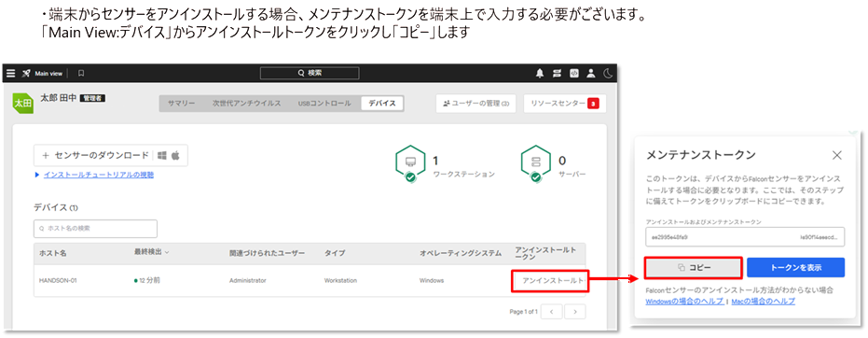The height and width of the screenshot is (338, 868).
Task: Click the 12 分前 last seen cell
Action: [x=147, y=280]
